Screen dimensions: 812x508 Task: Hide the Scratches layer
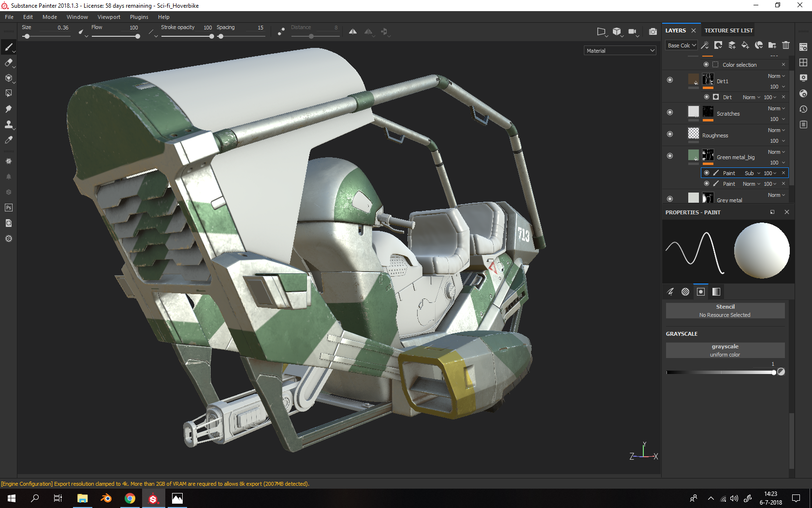click(670, 112)
